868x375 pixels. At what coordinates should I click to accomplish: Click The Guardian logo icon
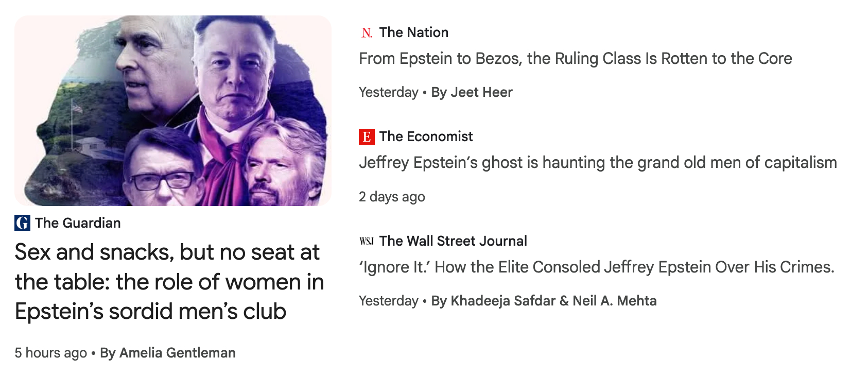(x=22, y=223)
